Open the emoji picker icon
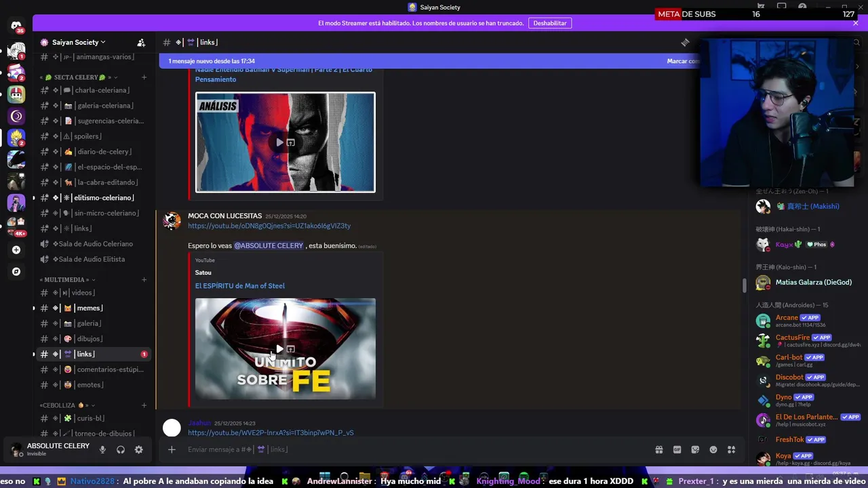Image resolution: width=868 pixels, height=488 pixels. click(x=713, y=449)
